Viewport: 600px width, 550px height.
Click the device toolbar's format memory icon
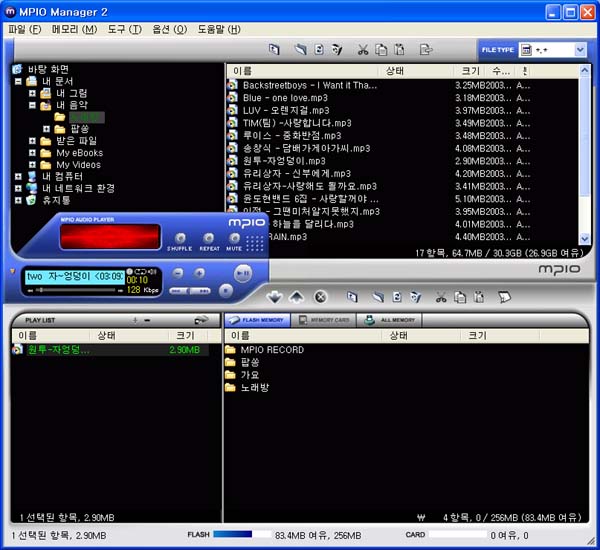click(504, 297)
